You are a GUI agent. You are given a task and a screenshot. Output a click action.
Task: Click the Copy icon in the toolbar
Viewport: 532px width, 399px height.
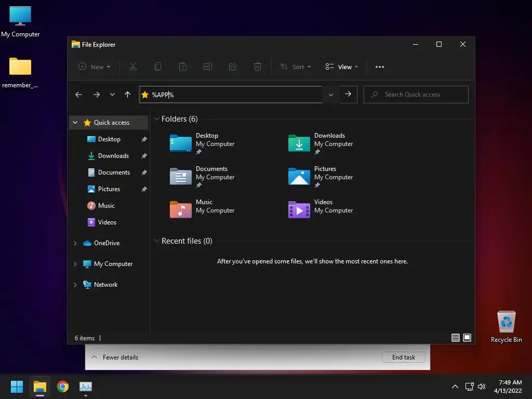(x=158, y=67)
